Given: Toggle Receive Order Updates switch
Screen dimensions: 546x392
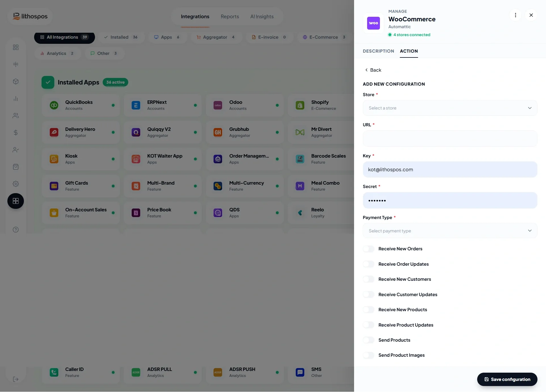Looking at the screenshot, I should point(369,264).
